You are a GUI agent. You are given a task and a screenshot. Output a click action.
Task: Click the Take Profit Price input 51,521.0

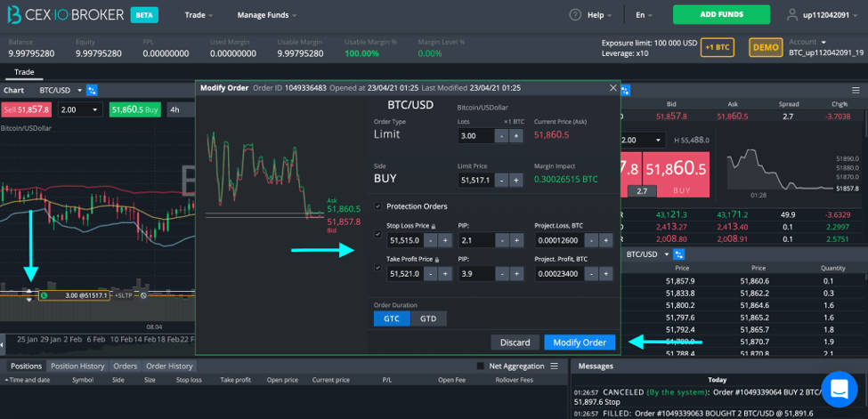click(405, 273)
